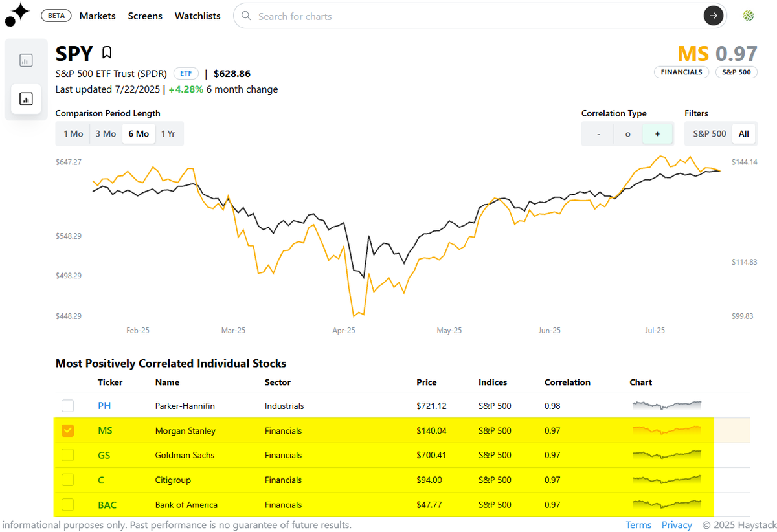777x532 pixels.
Task: Select the 6 Mo comparison period
Action: pyautogui.click(x=139, y=134)
